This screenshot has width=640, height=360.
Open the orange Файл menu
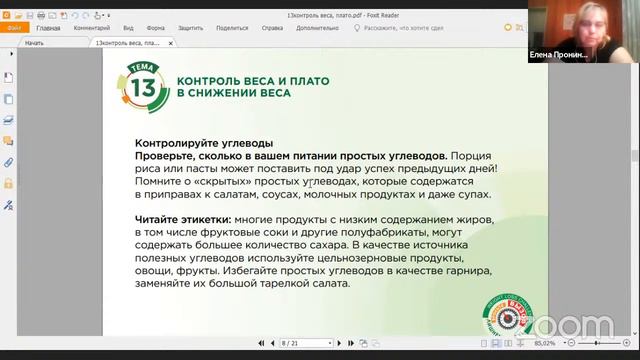[x=15, y=28]
